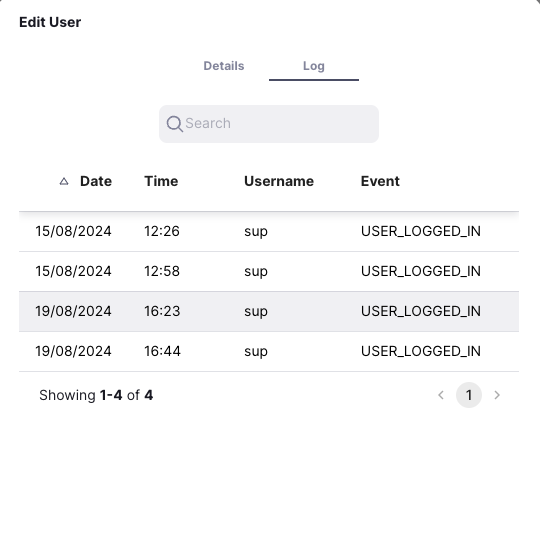Select the Log tab

[314, 66]
